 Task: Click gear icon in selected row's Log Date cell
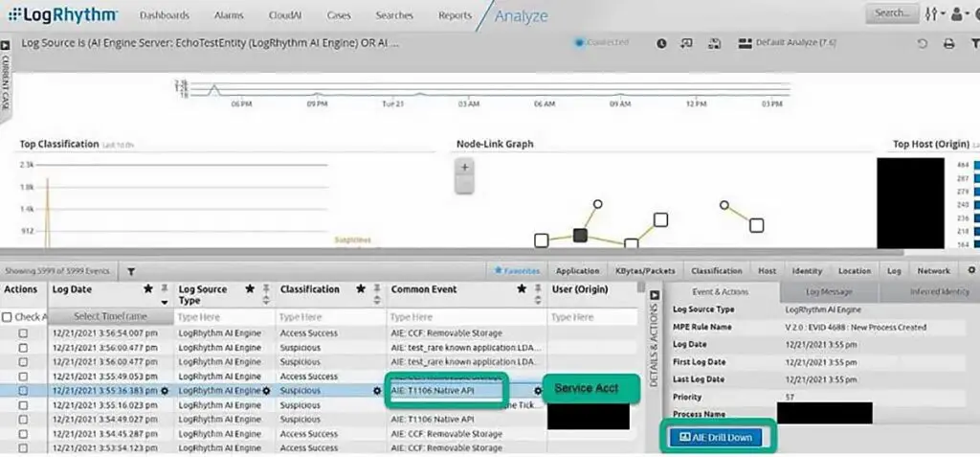click(x=165, y=391)
